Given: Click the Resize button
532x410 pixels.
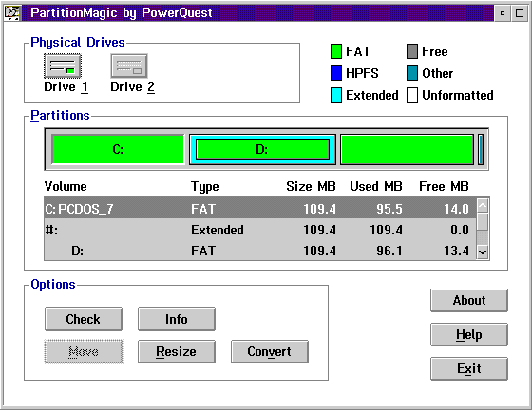Looking at the screenshot, I should coord(177,352).
